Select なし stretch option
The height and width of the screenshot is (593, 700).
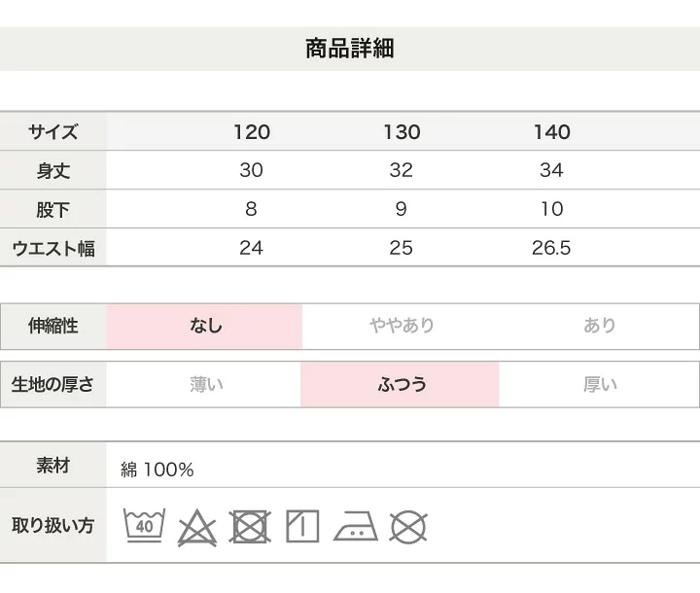click(204, 327)
